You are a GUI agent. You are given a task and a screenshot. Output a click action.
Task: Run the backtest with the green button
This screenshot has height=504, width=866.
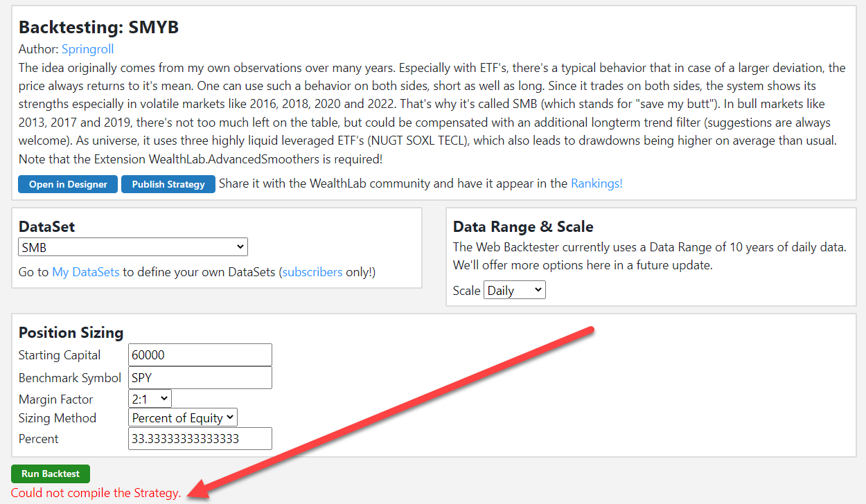[x=51, y=474]
